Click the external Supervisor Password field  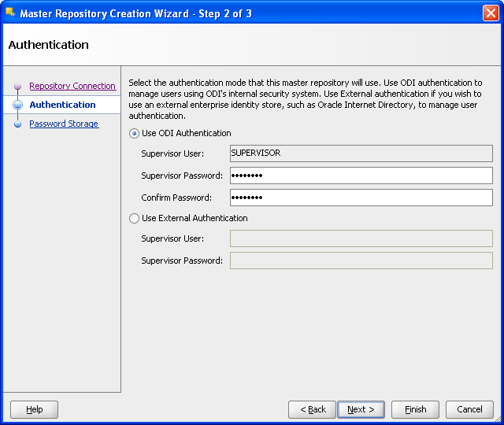point(361,261)
